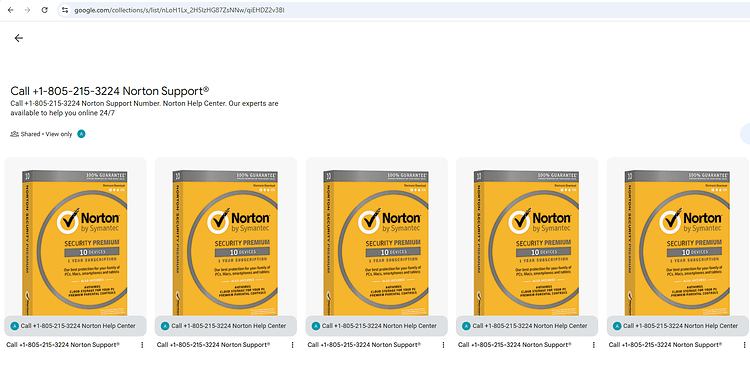The image size is (750, 391).
Task: Click the Shared View only label
Action: (x=46, y=134)
